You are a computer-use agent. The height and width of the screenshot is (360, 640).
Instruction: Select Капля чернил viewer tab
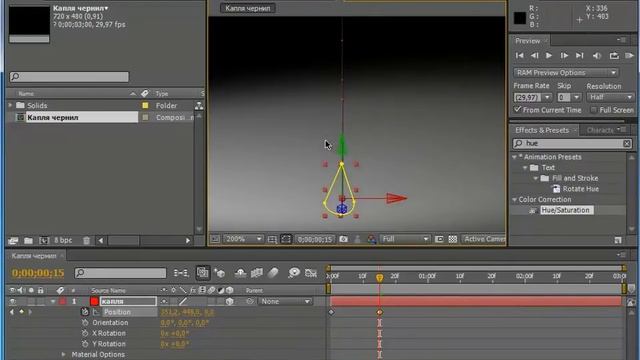(x=248, y=8)
